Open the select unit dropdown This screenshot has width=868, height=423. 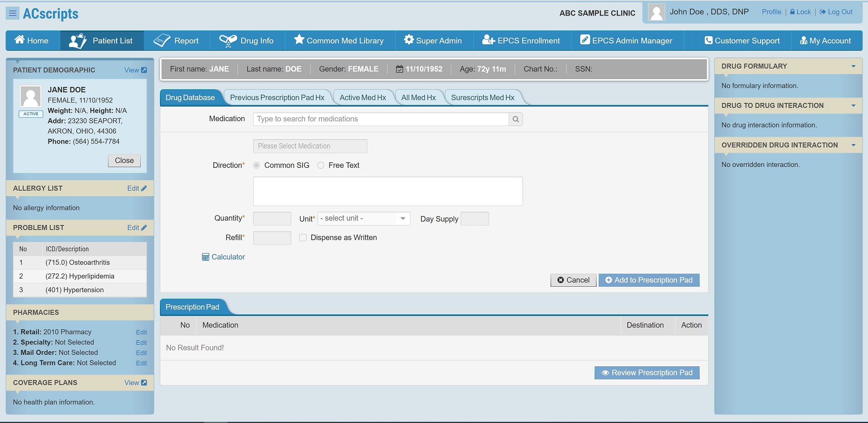pos(364,219)
